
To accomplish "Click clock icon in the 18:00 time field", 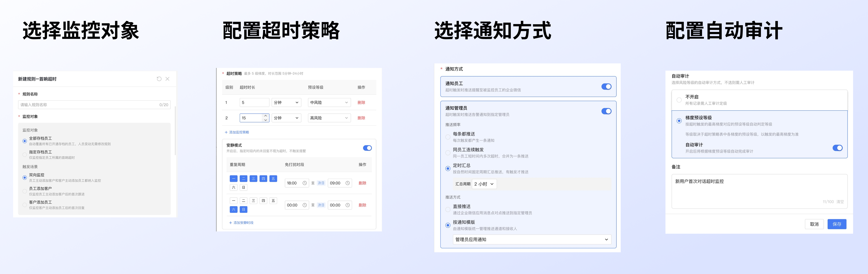I will pyautogui.click(x=305, y=183).
